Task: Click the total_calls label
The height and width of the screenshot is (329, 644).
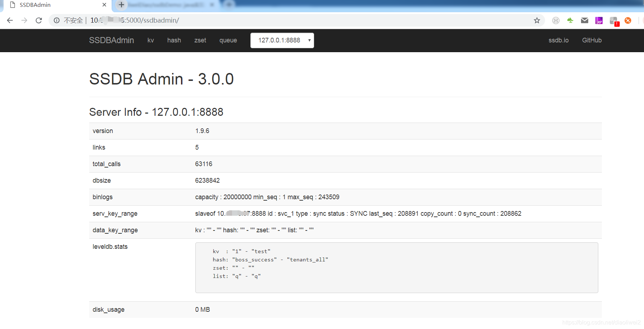Action: (x=106, y=164)
